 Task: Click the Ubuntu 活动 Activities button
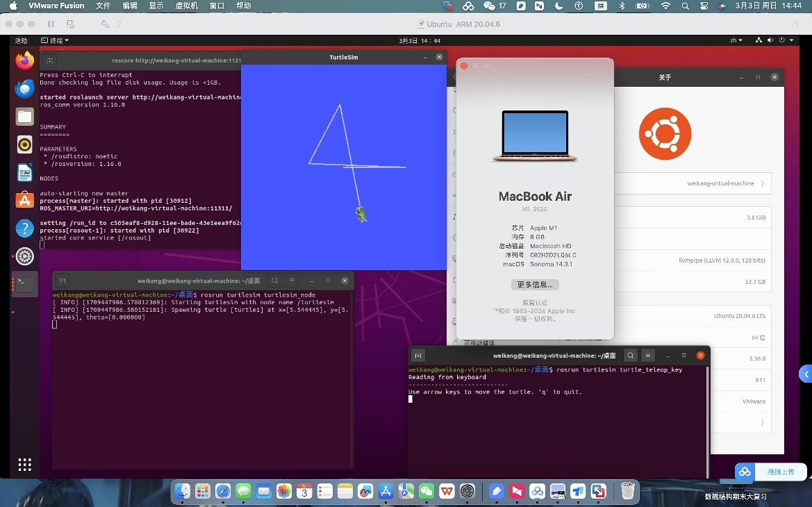coord(22,40)
